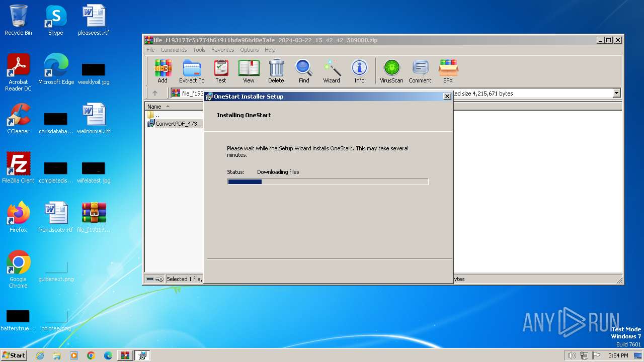Select guidenext.png desktop file
The image size is (644, 362).
coord(56,271)
